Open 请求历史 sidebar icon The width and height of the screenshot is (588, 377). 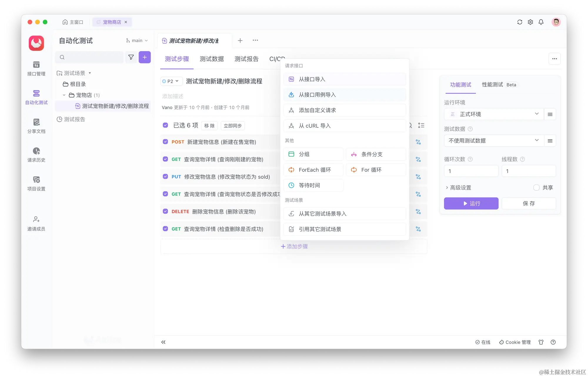click(36, 154)
